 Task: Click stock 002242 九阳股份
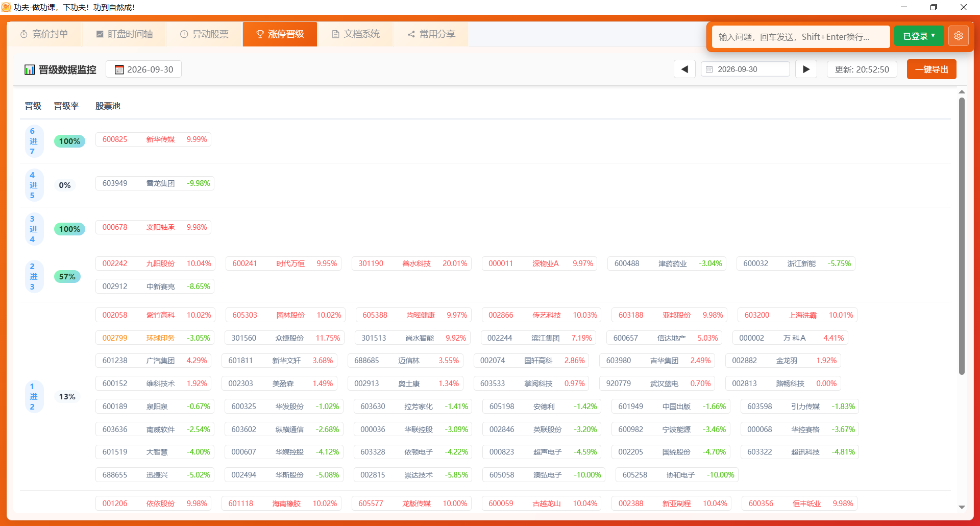[156, 264]
